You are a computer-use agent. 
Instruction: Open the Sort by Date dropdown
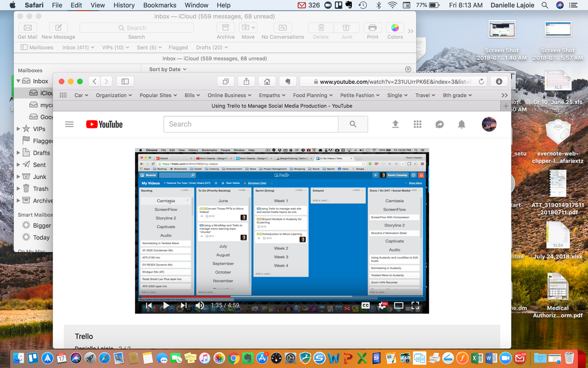[168, 69]
